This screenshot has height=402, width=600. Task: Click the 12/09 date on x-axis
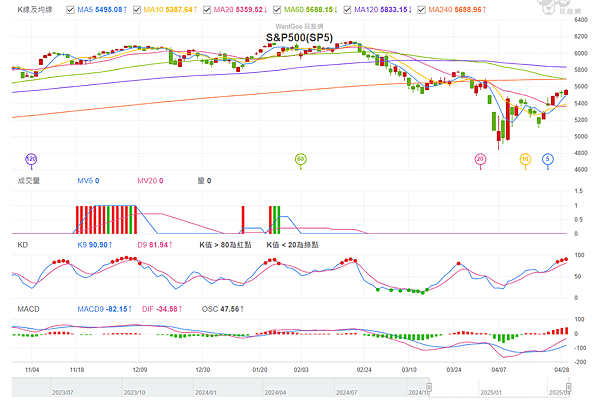pos(140,370)
